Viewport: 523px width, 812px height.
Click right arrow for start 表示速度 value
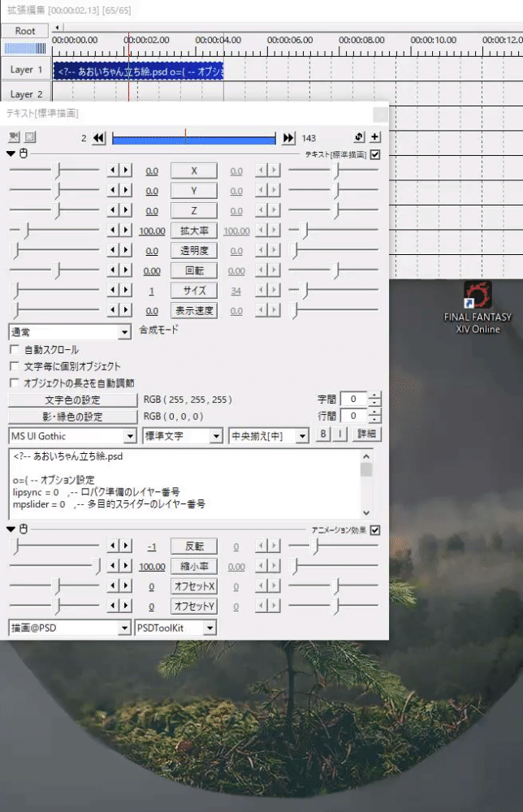point(126,310)
